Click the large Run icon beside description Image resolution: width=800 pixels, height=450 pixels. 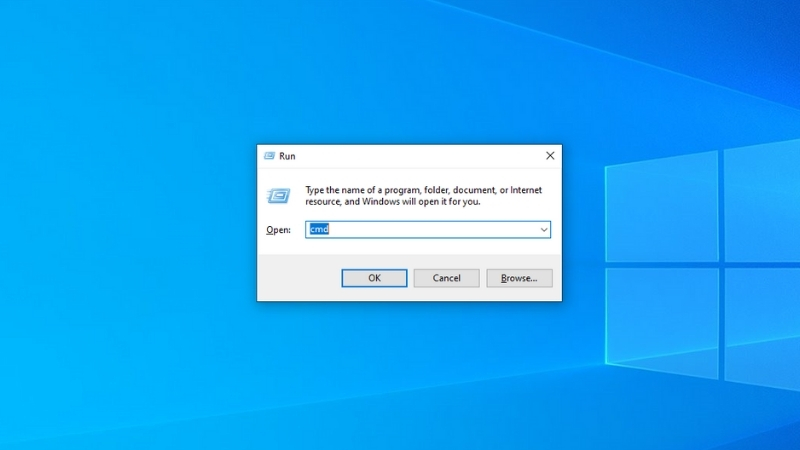click(x=279, y=196)
